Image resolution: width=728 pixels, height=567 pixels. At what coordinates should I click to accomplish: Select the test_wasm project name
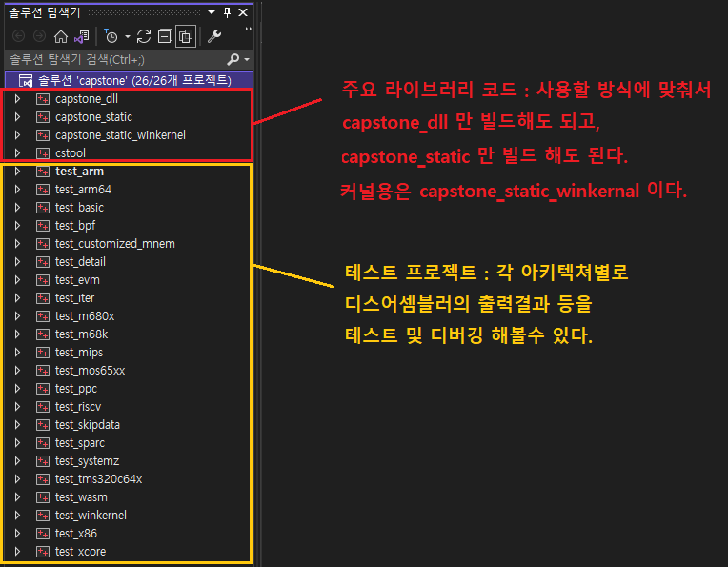pyautogui.click(x=81, y=496)
